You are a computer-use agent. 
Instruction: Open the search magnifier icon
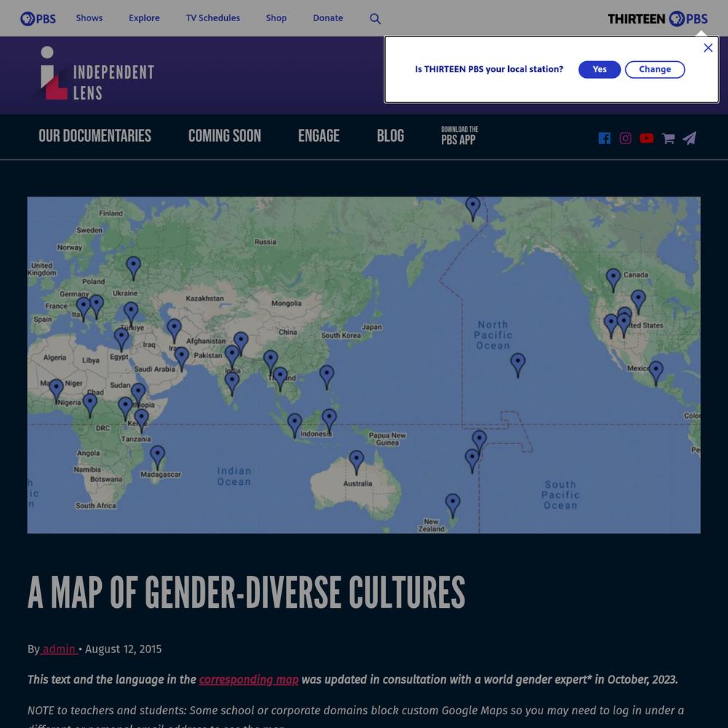pyautogui.click(x=375, y=19)
